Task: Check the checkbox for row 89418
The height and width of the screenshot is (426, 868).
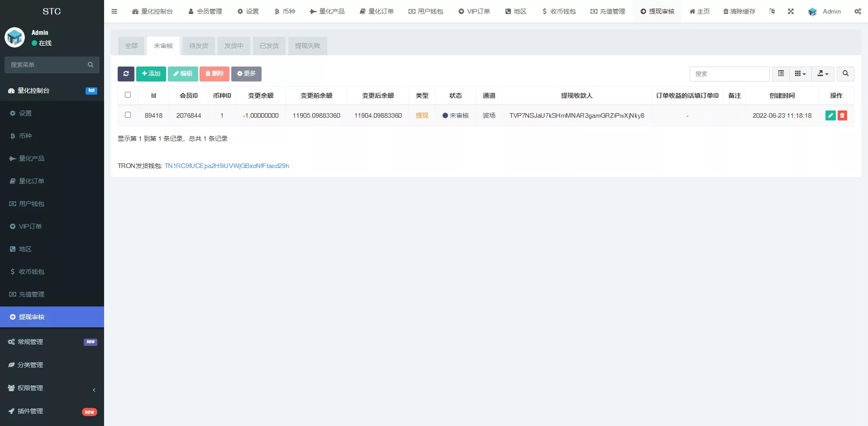Action: coord(128,115)
